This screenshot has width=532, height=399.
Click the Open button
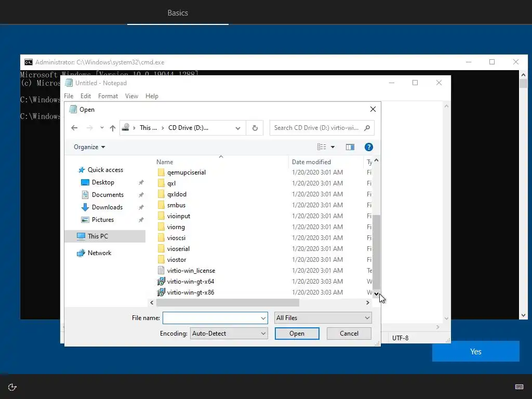(297, 334)
